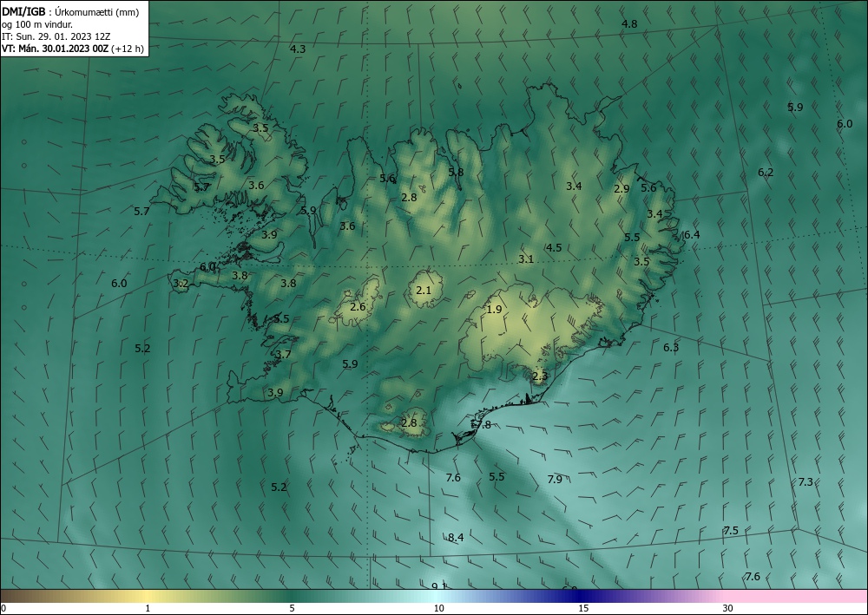Click the initial time 'IT: Sun. 29. 01. 2023 12Z'
This screenshot has height=615, width=868.
point(56,36)
